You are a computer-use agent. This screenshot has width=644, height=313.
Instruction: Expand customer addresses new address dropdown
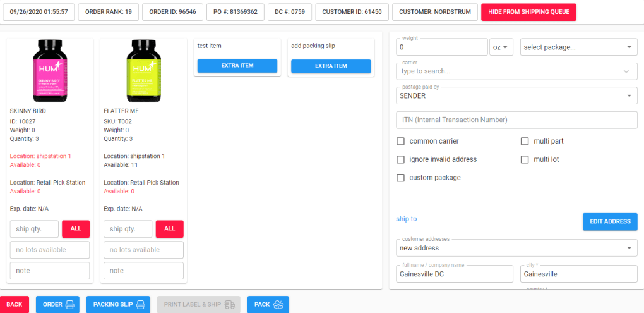pos(516,248)
